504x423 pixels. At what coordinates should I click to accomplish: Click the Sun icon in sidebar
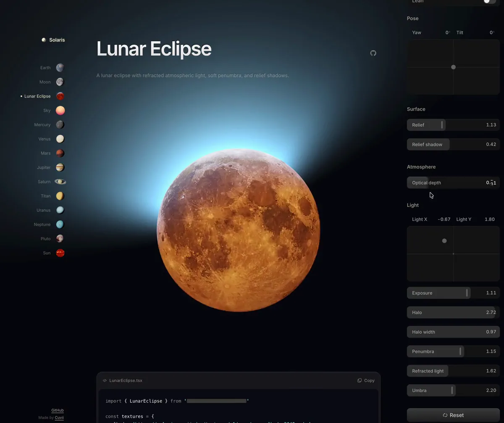[x=60, y=253]
